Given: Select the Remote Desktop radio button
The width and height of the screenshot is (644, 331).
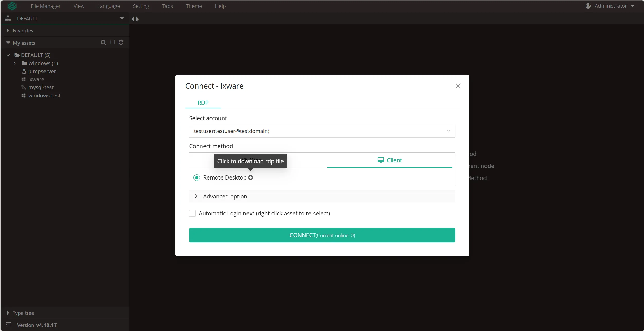Looking at the screenshot, I should coord(197,177).
